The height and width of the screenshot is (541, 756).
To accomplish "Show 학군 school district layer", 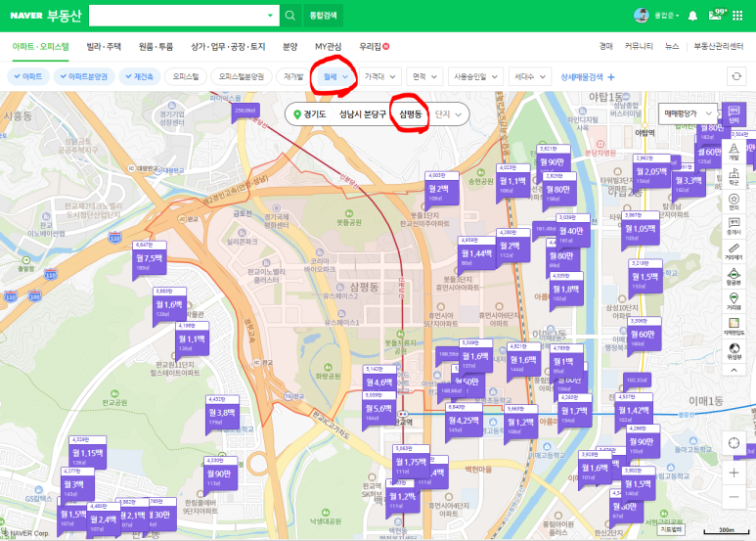I will pyautogui.click(x=734, y=176).
